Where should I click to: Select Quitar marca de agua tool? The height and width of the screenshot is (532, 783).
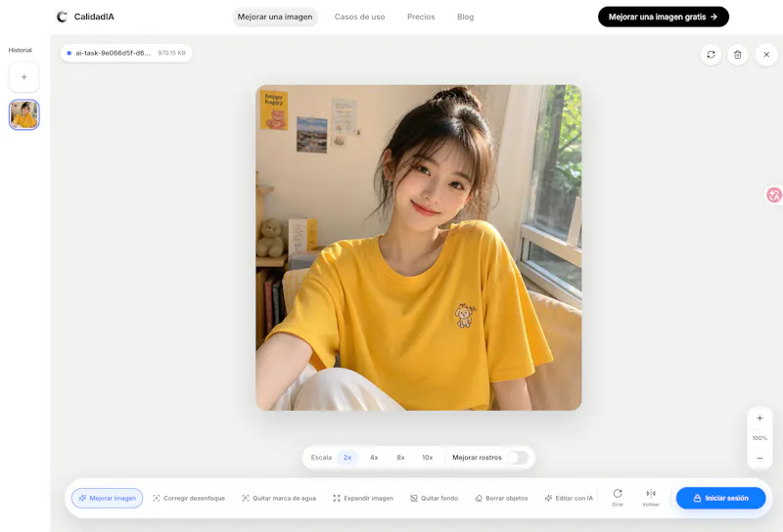[279, 498]
